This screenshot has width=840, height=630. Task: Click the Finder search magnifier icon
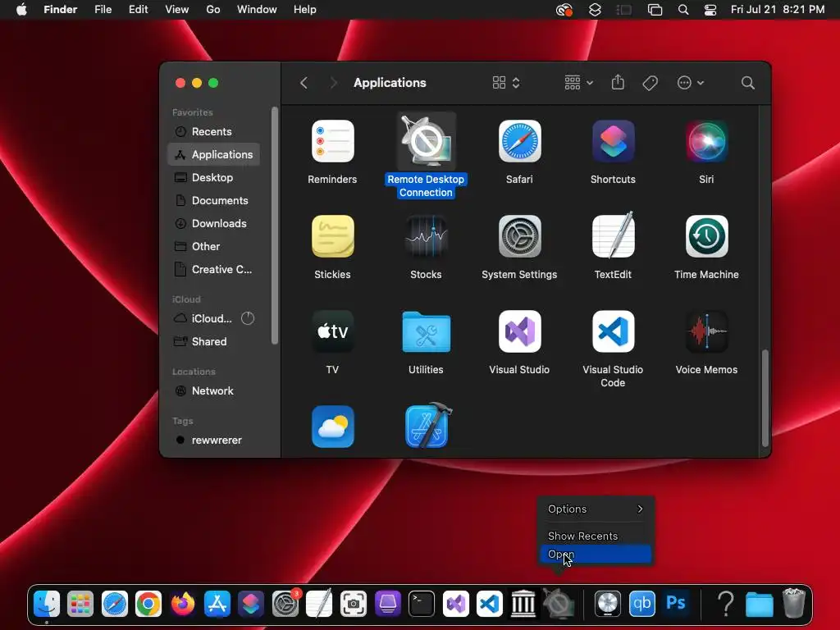point(748,83)
